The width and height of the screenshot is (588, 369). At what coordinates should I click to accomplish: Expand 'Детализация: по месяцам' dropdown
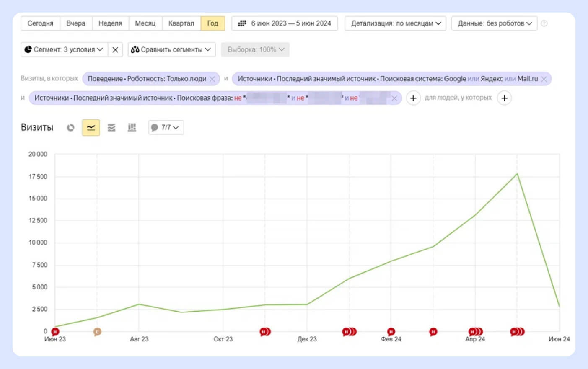tap(396, 23)
